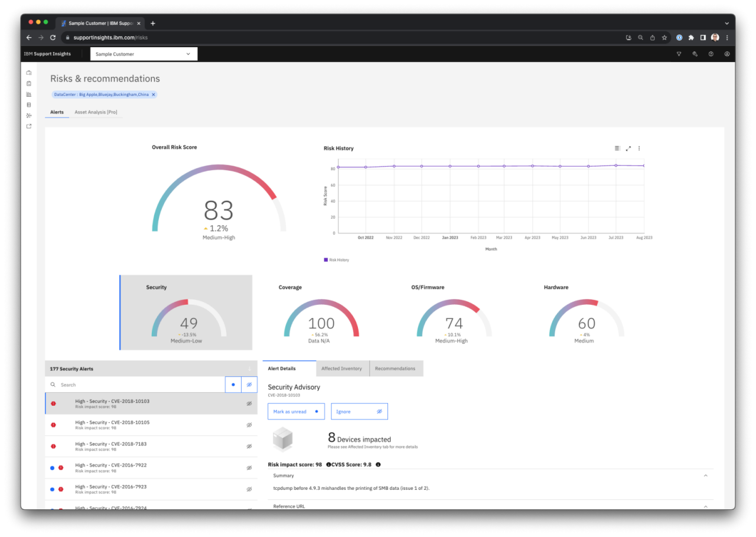The height and width of the screenshot is (537, 756).
Task: Collapse the Reference URL section
Action: pyautogui.click(x=705, y=506)
